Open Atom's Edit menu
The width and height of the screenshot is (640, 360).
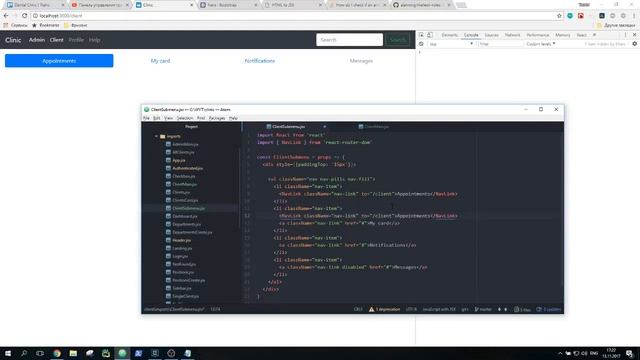tap(157, 118)
